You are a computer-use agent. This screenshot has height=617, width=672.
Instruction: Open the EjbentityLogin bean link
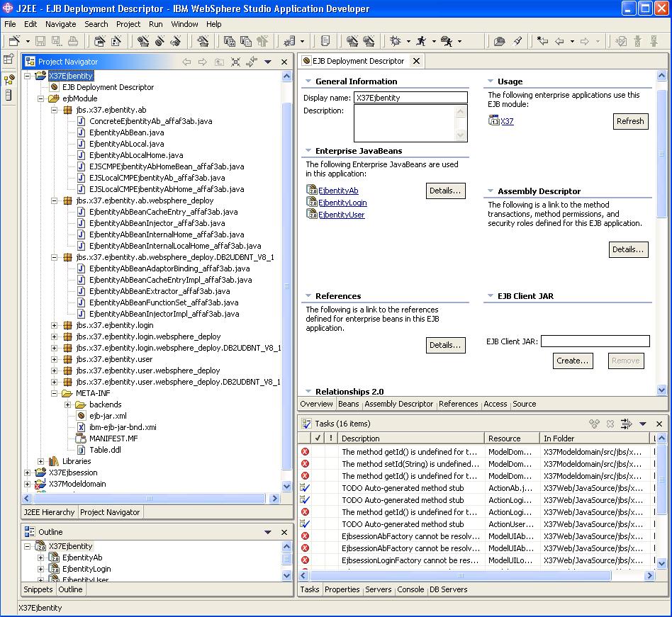coord(342,203)
